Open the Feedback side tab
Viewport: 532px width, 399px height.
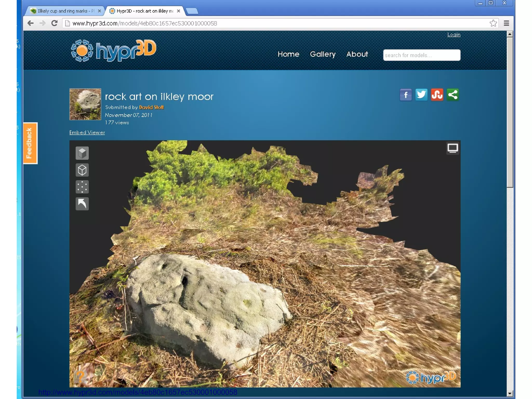coord(30,143)
